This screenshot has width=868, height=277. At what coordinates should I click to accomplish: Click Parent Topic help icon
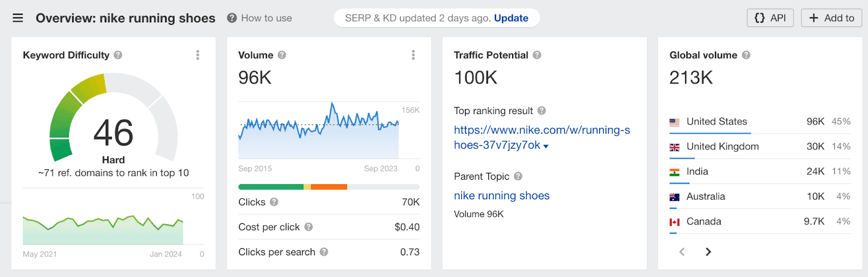tap(518, 177)
